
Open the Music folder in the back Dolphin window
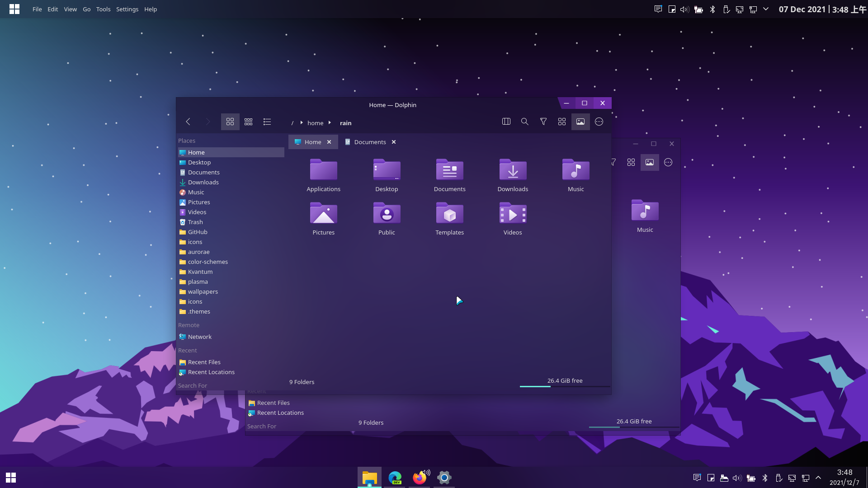tap(645, 216)
